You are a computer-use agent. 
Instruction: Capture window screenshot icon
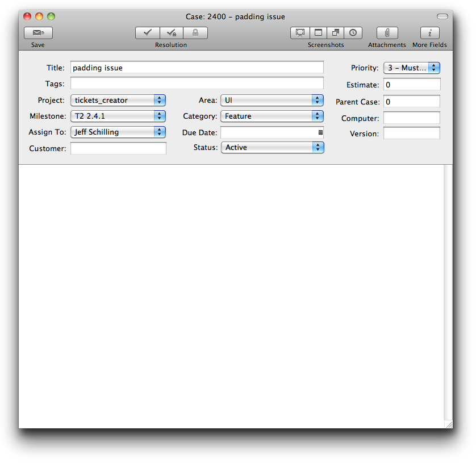click(x=318, y=33)
